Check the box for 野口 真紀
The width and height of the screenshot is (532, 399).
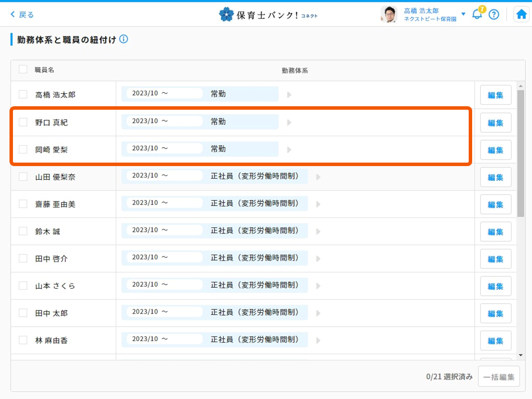pos(23,122)
